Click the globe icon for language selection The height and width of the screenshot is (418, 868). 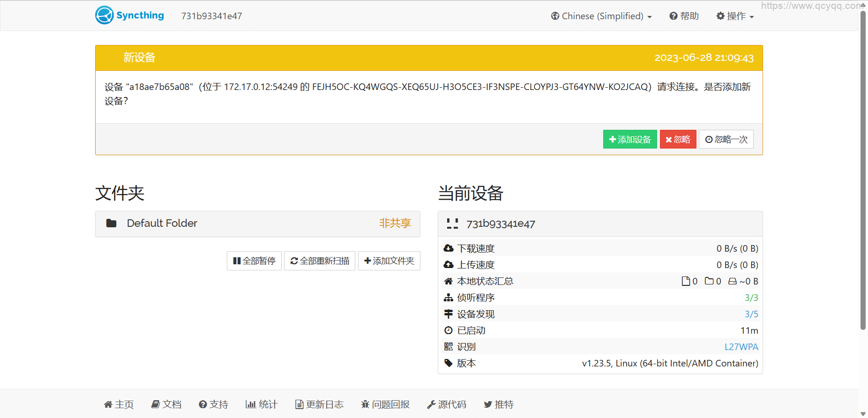click(x=555, y=16)
